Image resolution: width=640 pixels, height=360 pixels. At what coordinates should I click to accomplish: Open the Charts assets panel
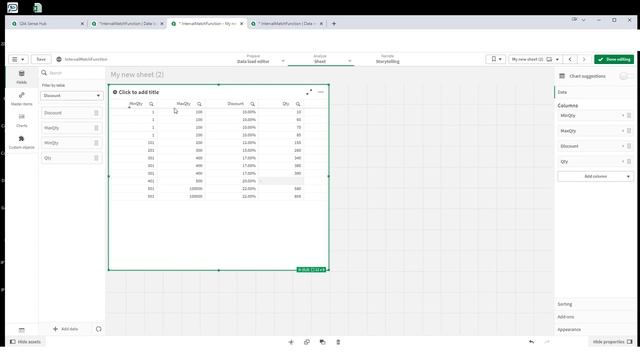pyautogui.click(x=22, y=120)
